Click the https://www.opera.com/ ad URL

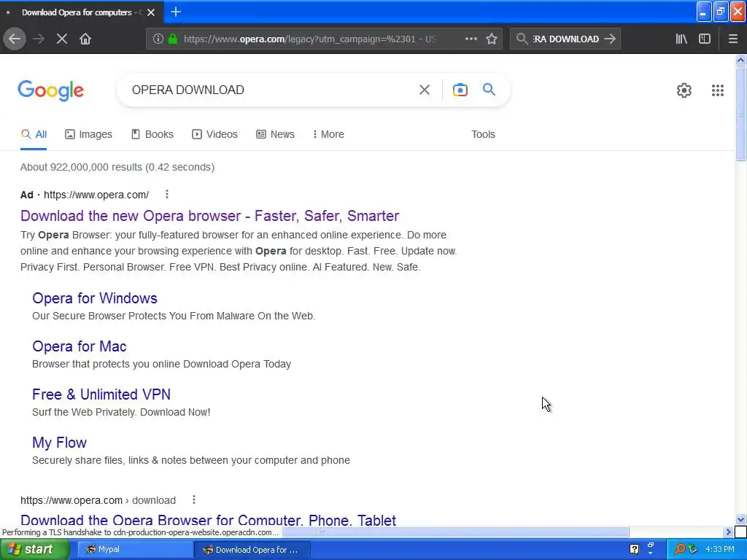point(96,195)
